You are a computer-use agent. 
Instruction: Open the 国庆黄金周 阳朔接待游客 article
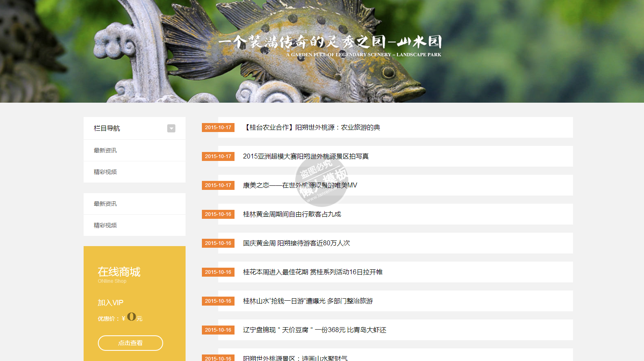pos(297,243)
